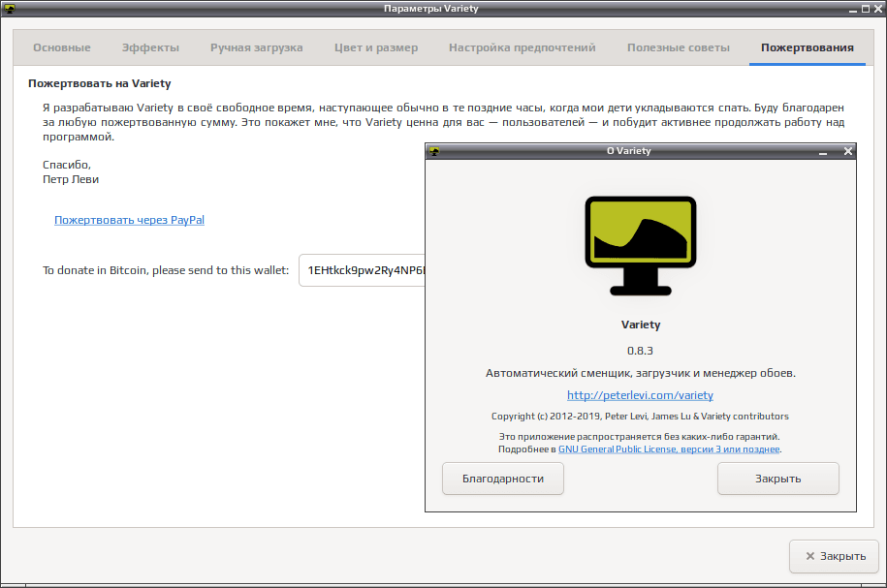This screenshot has width=887, height=588.
Task: Close the О Variety dialog with X
Action: tap(848, 151)
